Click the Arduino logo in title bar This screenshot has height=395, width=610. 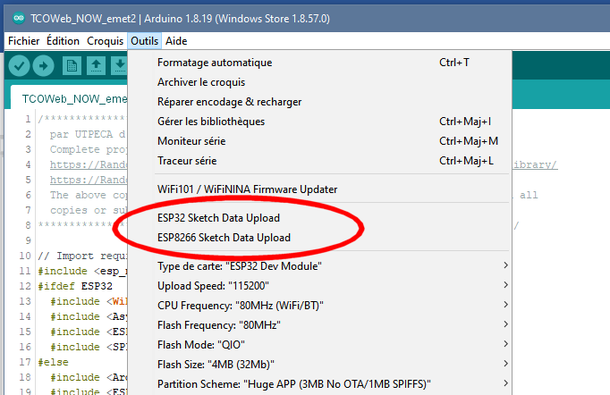pyautogui.click(x=19, y=18)
